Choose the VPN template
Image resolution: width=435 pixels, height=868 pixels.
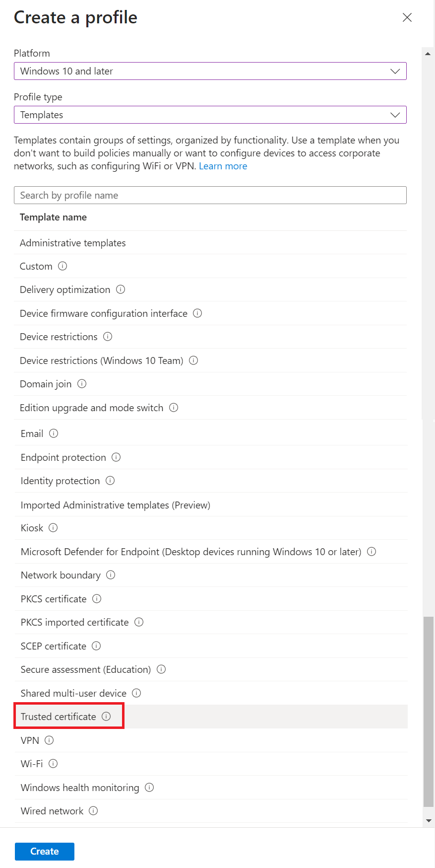[30, 740]
